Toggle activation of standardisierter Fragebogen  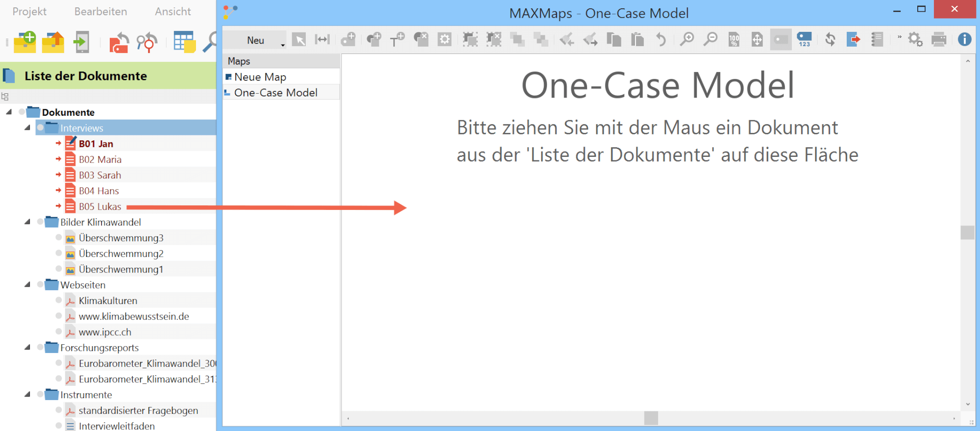pos(59,410)
